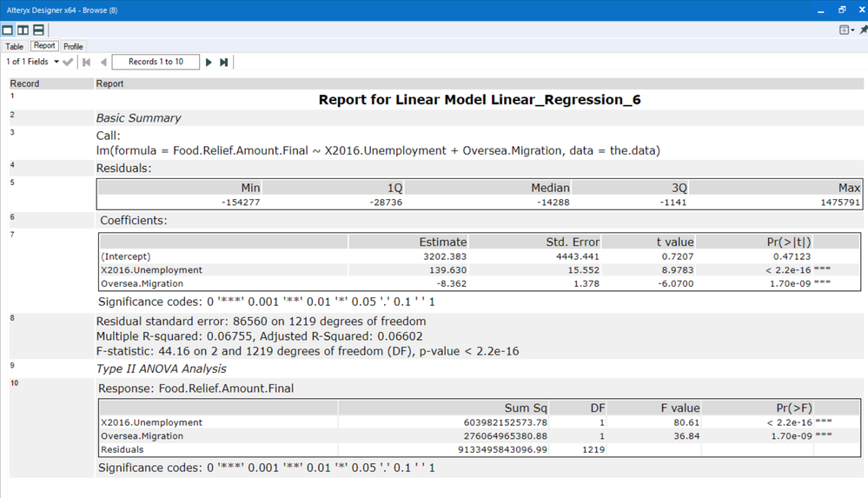Click residual Median value -14288
Image resolution: width=868 pixels, height=498 pixels.
[553, 203]
